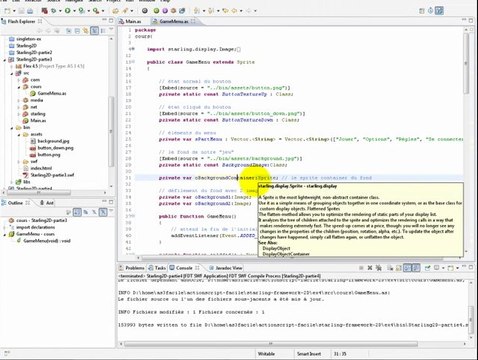
Task: Click DisplayObject link in the Sprite tooltip
Action: pyautogui.click(x=276, y=248)
